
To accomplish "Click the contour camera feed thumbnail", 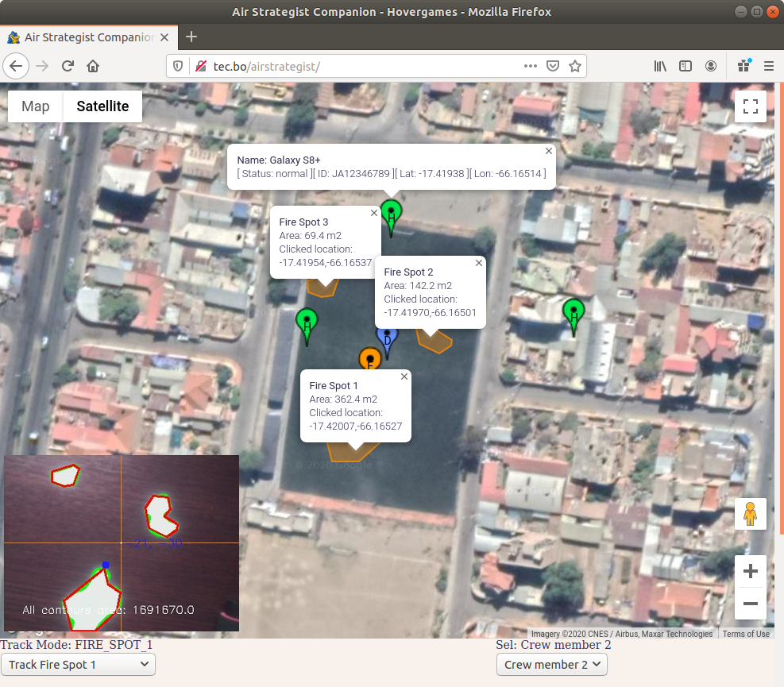I will pyautogui.click(x=122, y=543).
